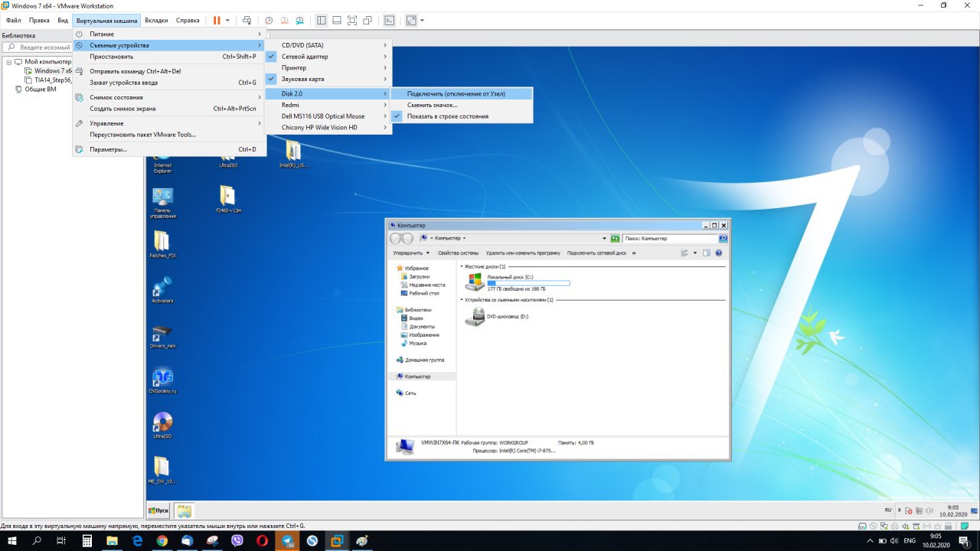Select the OVGorskiy.ru desktop icon

(x=162, y=381)
